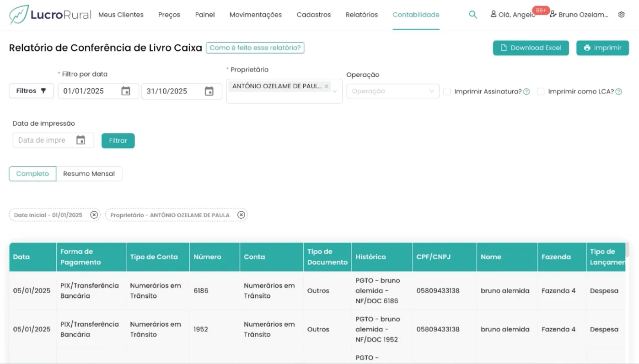
Task: Click the LucroRural leaf logo
Action: coord(18,13)
